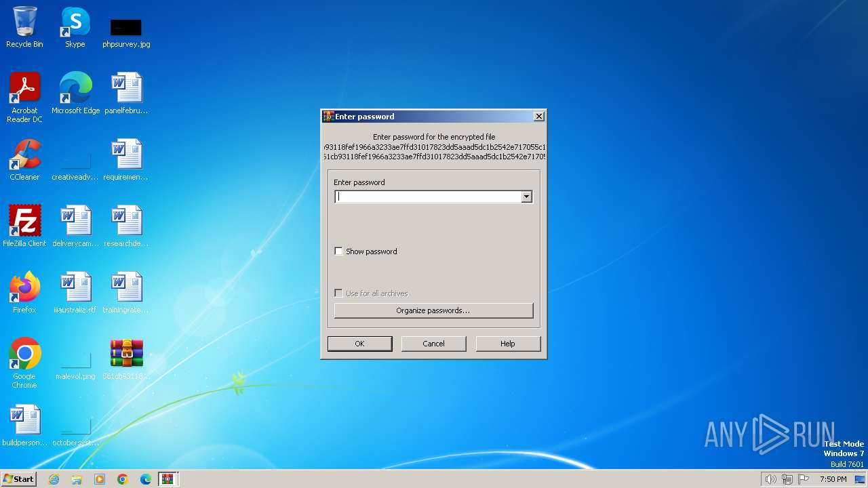Open the volume control tray icon

[x=770, y=479]
